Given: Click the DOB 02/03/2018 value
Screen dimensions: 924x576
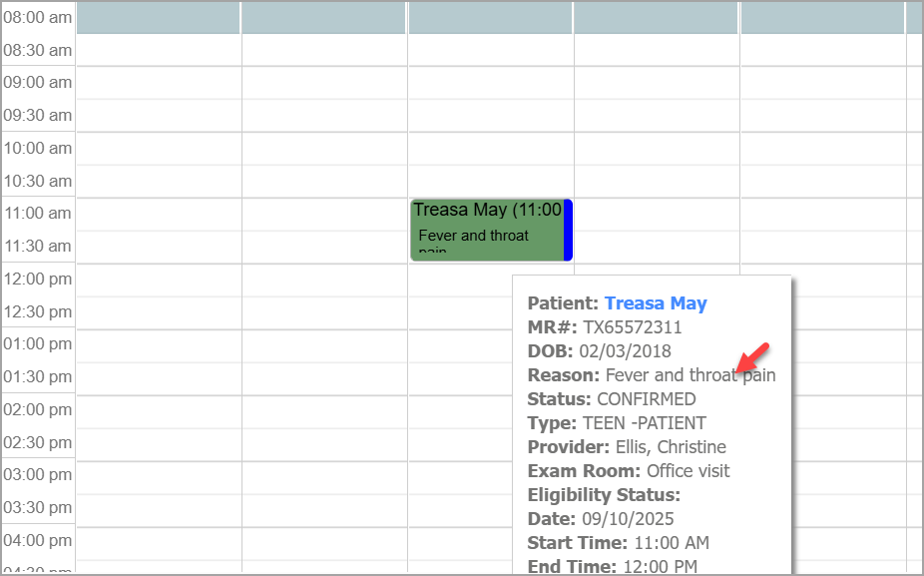Looking at the screenshot, I should pos(625,351).
